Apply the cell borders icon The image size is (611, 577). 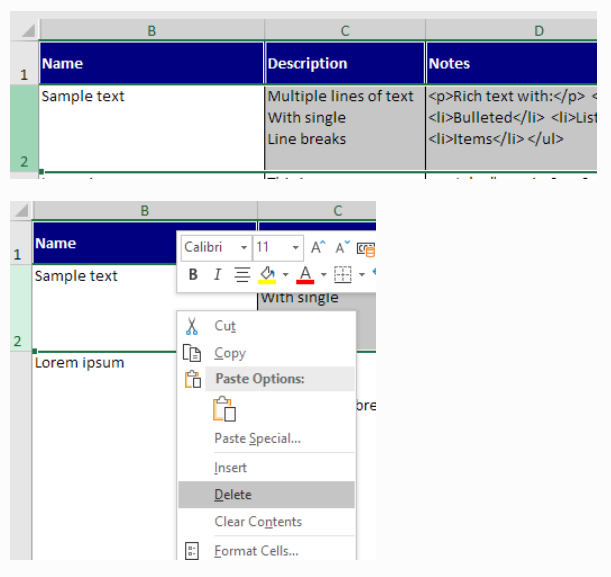[342, 275]
